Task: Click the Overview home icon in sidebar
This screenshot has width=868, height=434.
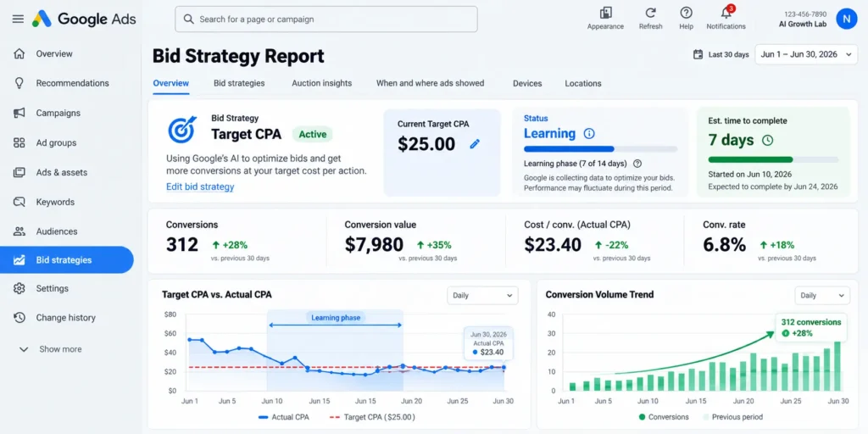Action: pyautogui.click(x=19, y=53)
